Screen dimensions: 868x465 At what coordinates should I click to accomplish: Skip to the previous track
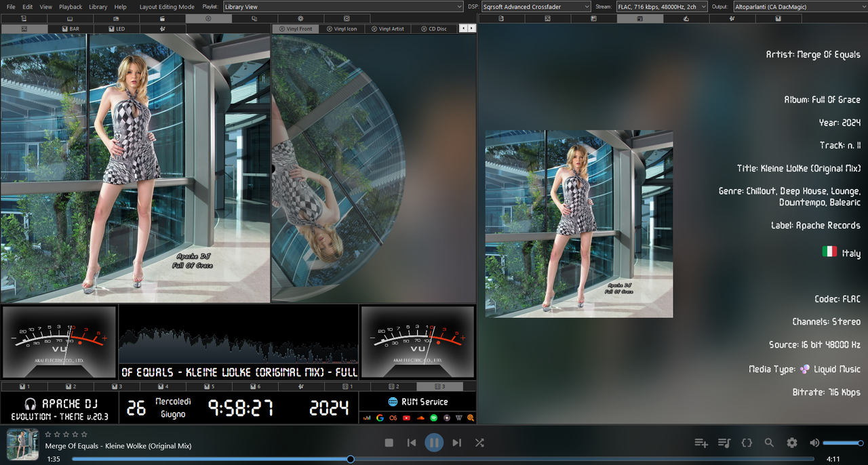point(412,443)
